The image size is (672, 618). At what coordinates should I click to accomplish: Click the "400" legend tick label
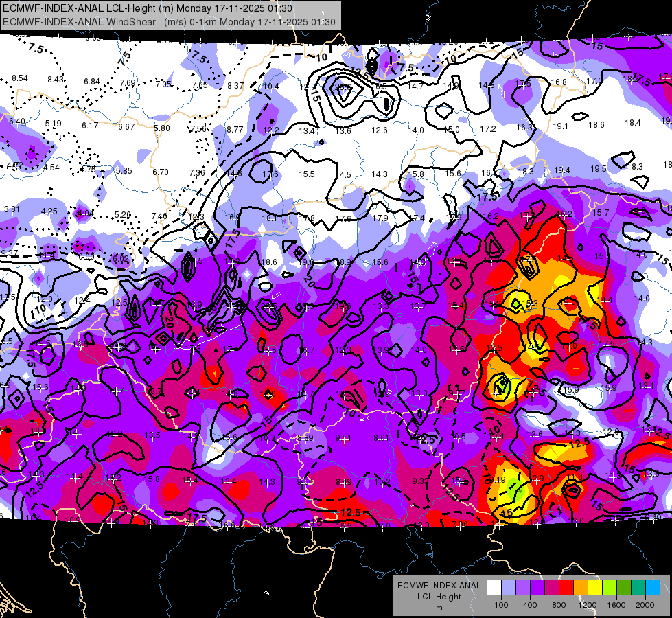point(530,605)
